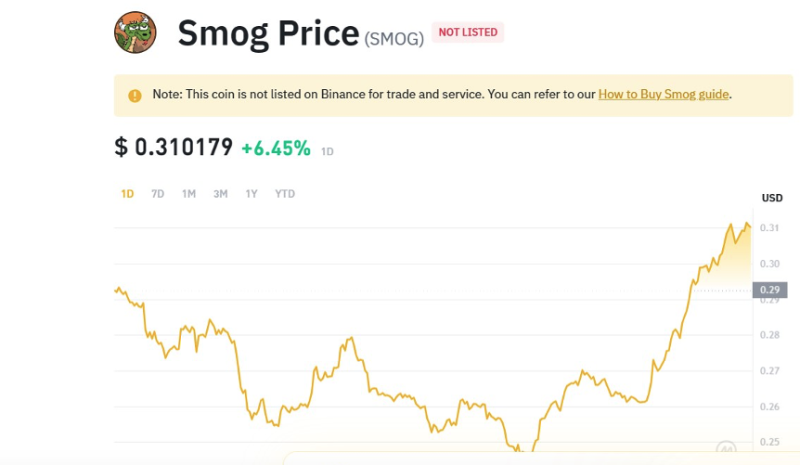
Task: Click the $ 0.310179 price value
Action: tap(174, 148)
